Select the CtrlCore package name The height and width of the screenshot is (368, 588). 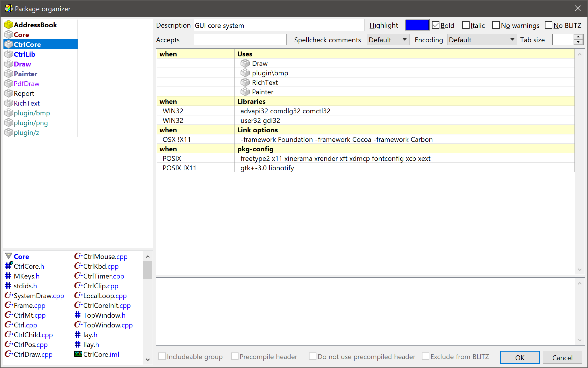tap(27, 45)
